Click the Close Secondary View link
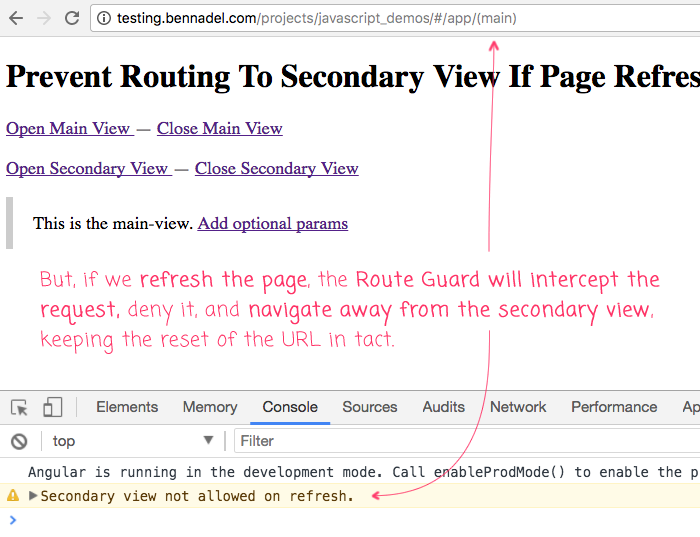 (x=276, y=168)
